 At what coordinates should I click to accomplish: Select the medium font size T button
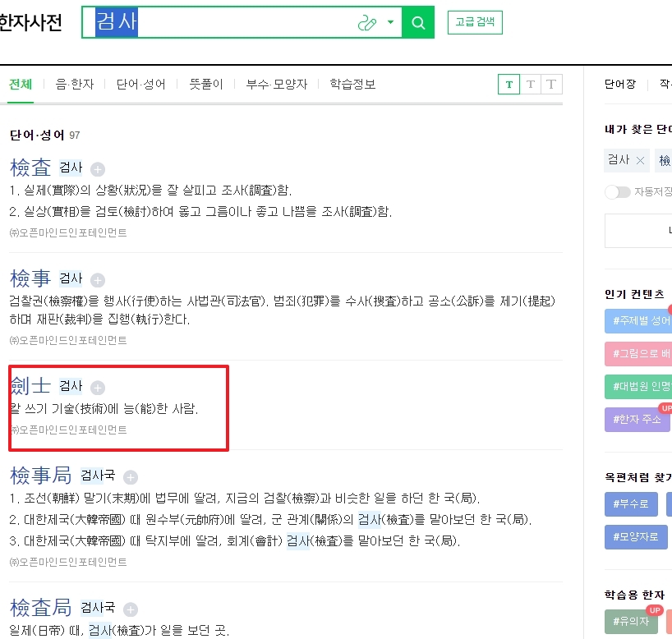coord(530,84)
